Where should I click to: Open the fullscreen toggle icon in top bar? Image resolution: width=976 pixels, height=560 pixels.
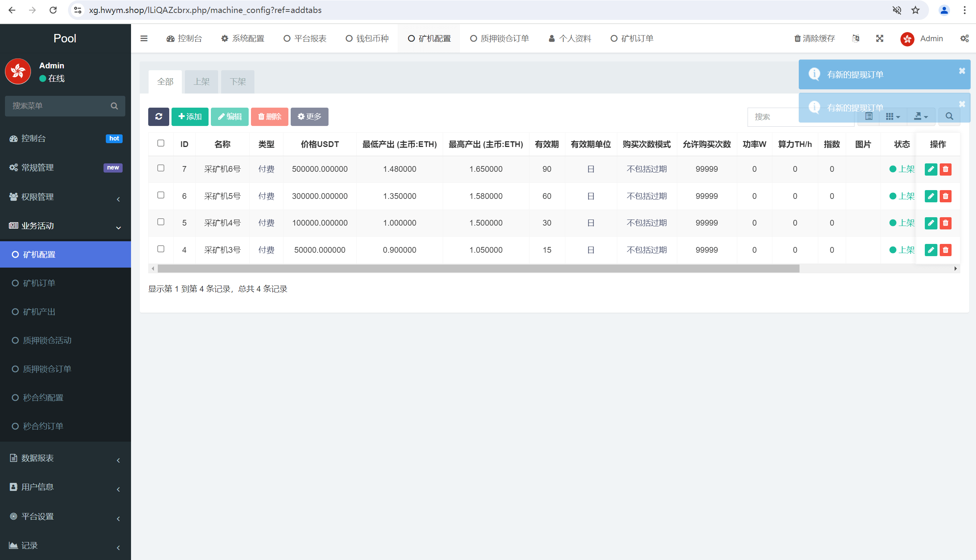(880, 39)
